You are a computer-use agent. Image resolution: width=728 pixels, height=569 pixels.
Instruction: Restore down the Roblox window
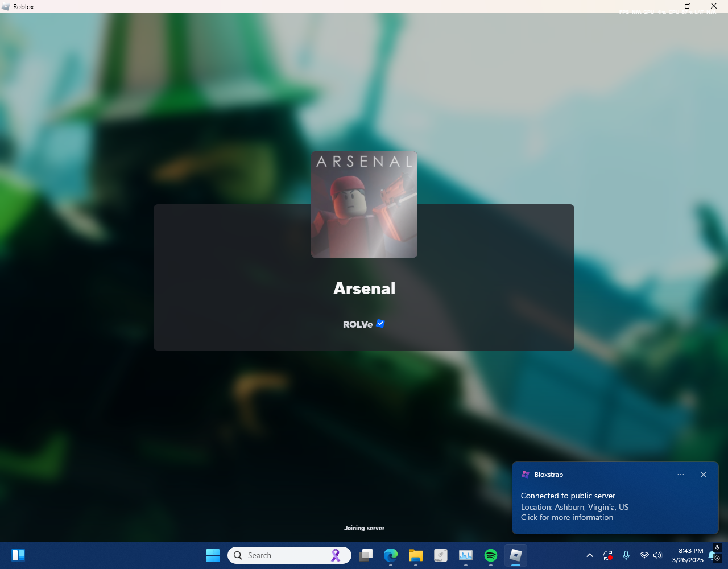point(688,6)
